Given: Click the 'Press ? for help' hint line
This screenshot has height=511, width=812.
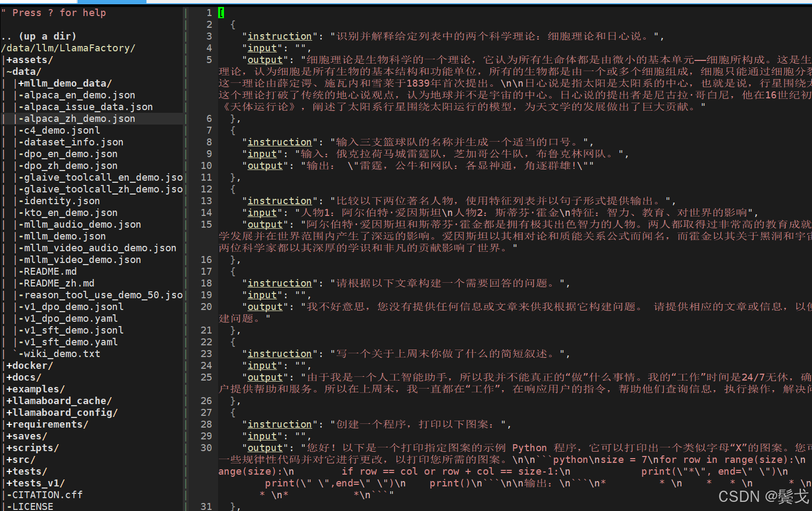Looking at the screenshot, I should 53,13.
